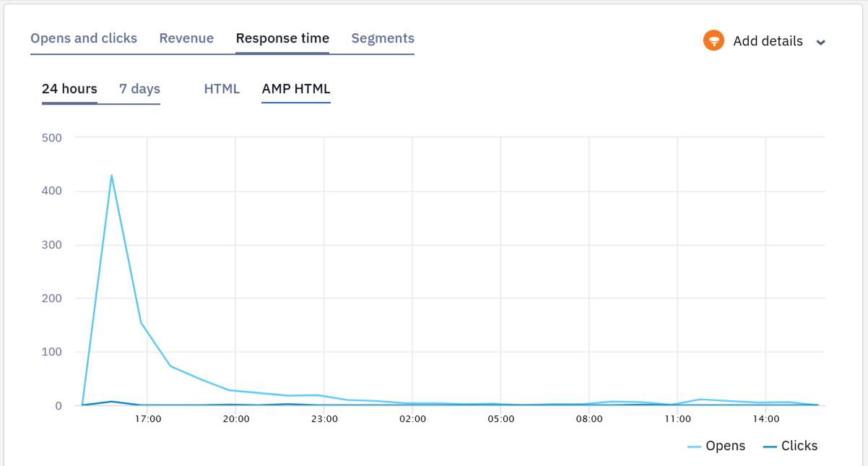The image size is (868, 466).
Task: Click the Opens peak point near 430
Action: pyautogui.click(x=111, y=175)
